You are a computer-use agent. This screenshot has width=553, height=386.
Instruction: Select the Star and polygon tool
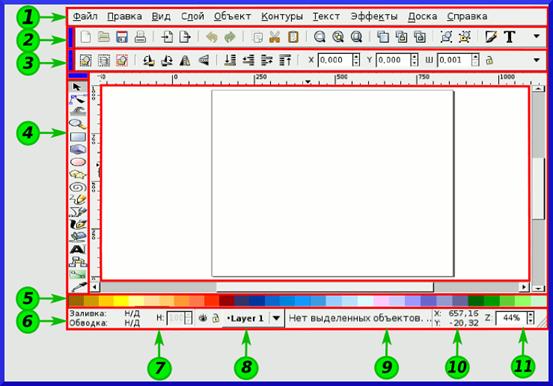(78, 174)
